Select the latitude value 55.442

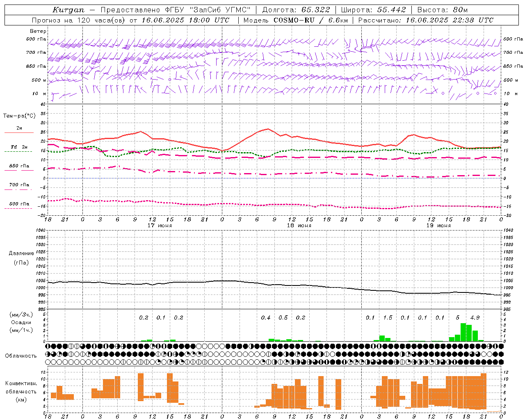point(391,10)
